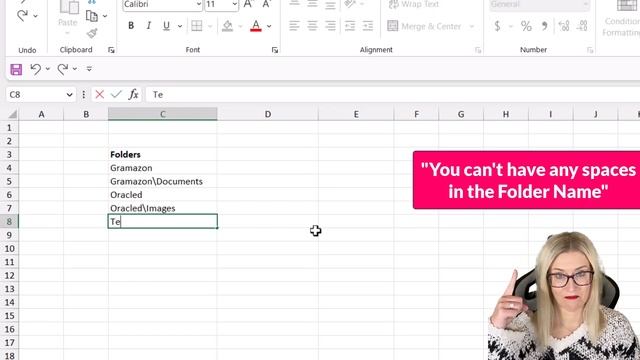This screenshot has height=360, width=640.
Task: Open Font Color dropdown arrow
Action: click(x=269, y=26)
